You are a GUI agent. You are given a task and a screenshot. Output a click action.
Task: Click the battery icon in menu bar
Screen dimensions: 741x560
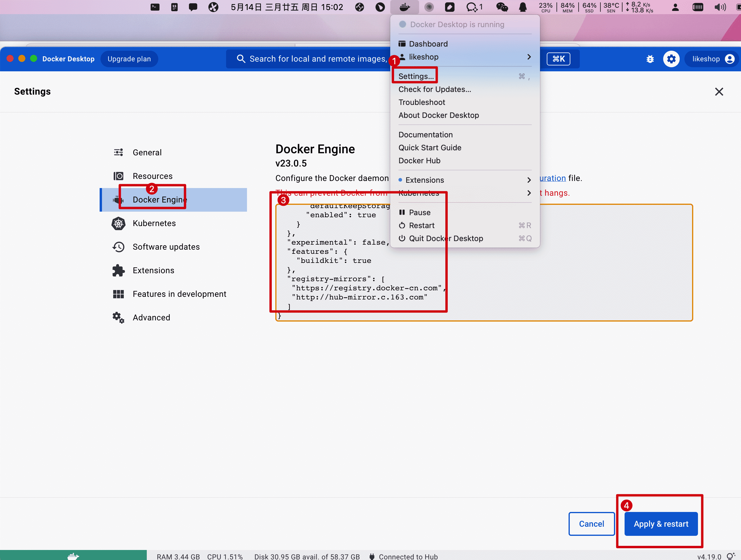697,7
